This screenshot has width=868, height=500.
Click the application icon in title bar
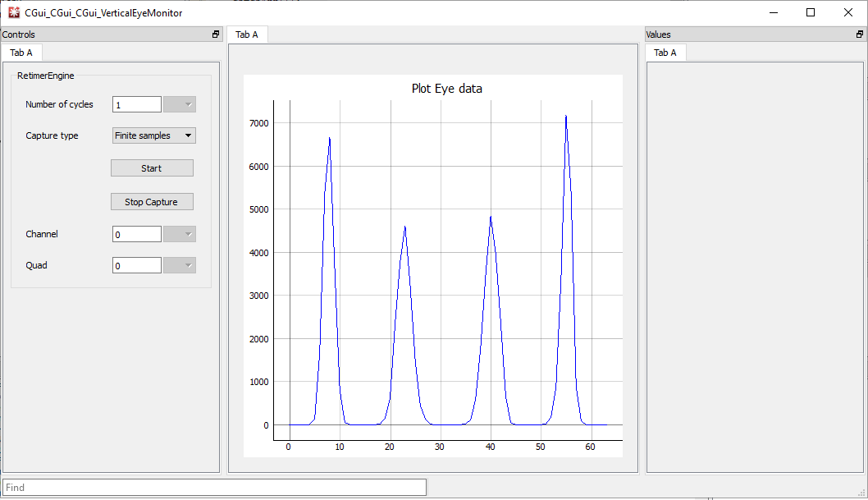pyautogui.click(x=14, y=12)
